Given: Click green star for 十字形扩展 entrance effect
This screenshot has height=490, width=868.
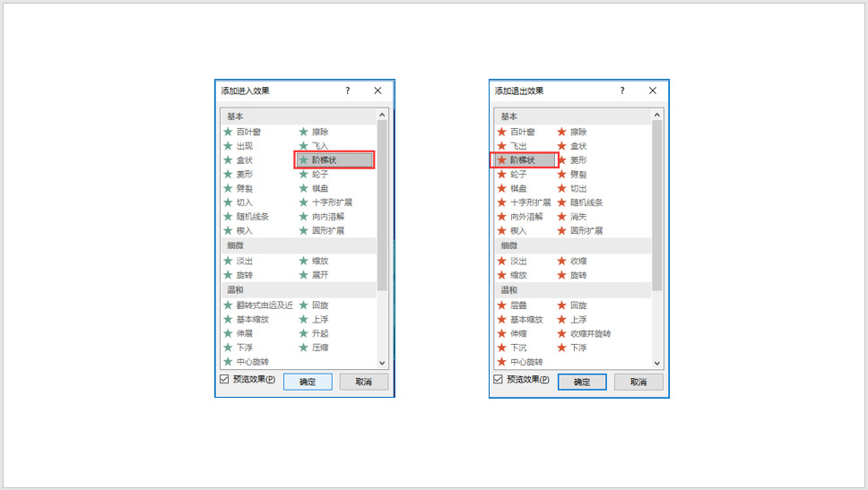Looking at the screenshot, I should tap(303, 202).
